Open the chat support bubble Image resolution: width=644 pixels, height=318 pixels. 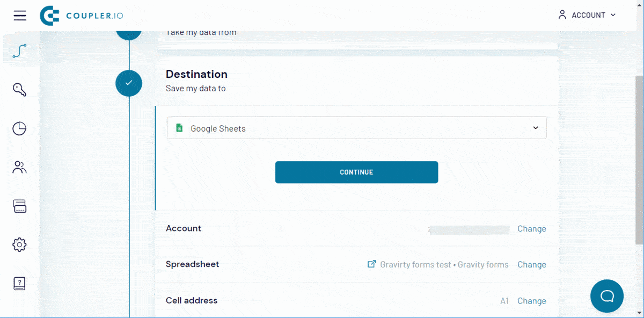[x=606, y=296]
